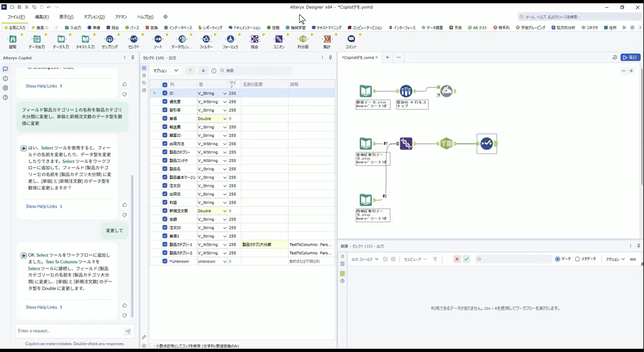
Task: Open the アクション dropdown in results
Action: click(615, 259)
